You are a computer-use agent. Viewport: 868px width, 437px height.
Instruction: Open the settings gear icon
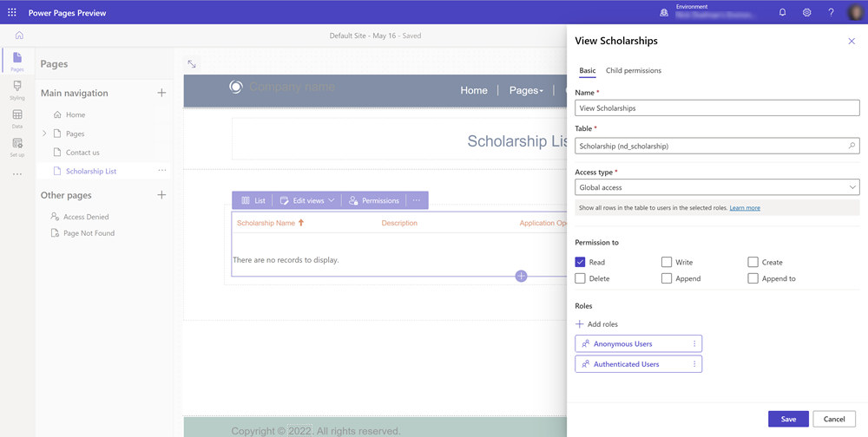point(806,12)
